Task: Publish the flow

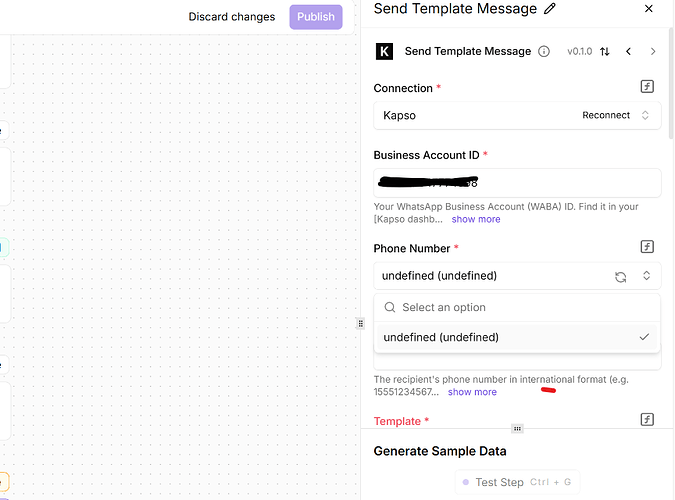Action: pos(316,17)
